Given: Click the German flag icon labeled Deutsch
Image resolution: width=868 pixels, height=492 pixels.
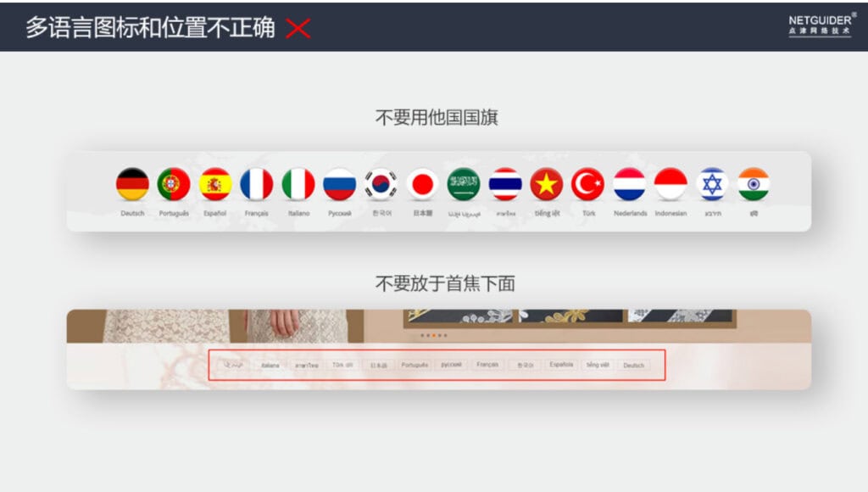Looking at the screenshot, I should (x=132, y=184).
